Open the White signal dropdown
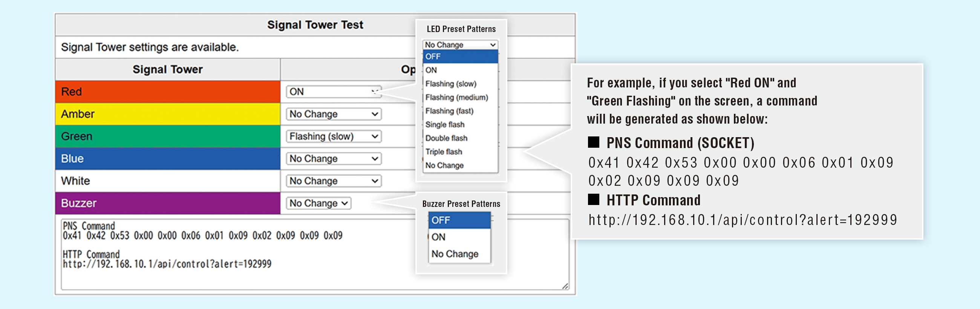Viewport: 980px width, 309px height. 333,181
